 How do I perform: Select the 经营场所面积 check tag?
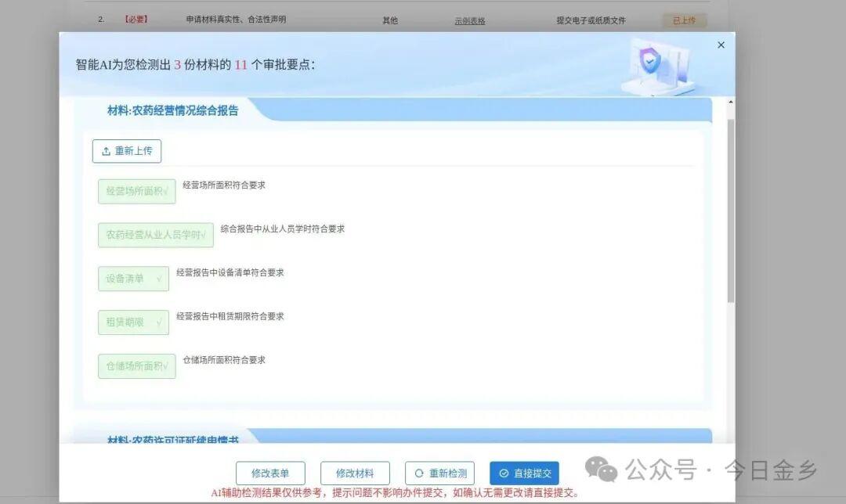tap(136, 191)
